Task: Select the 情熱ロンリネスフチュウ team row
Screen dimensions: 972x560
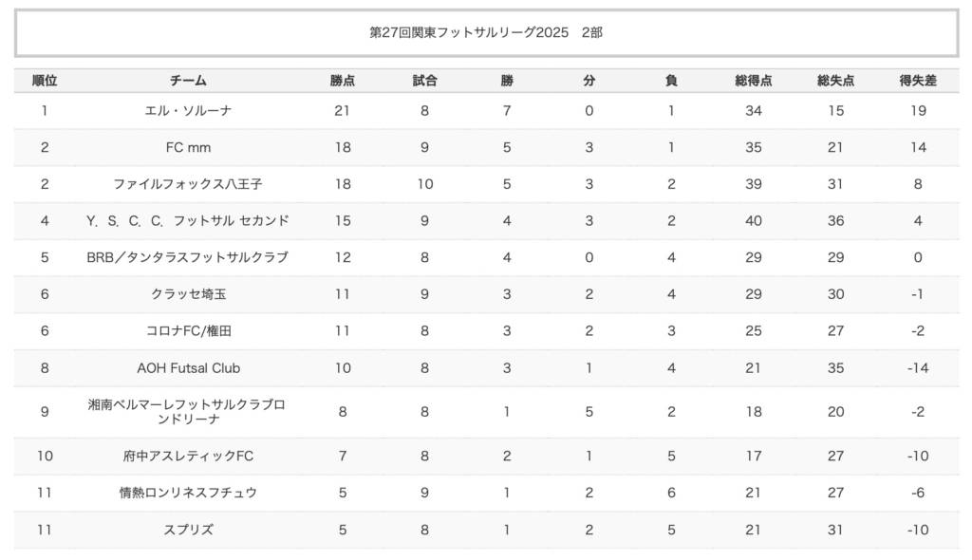Action: click(x=188, y=493)
